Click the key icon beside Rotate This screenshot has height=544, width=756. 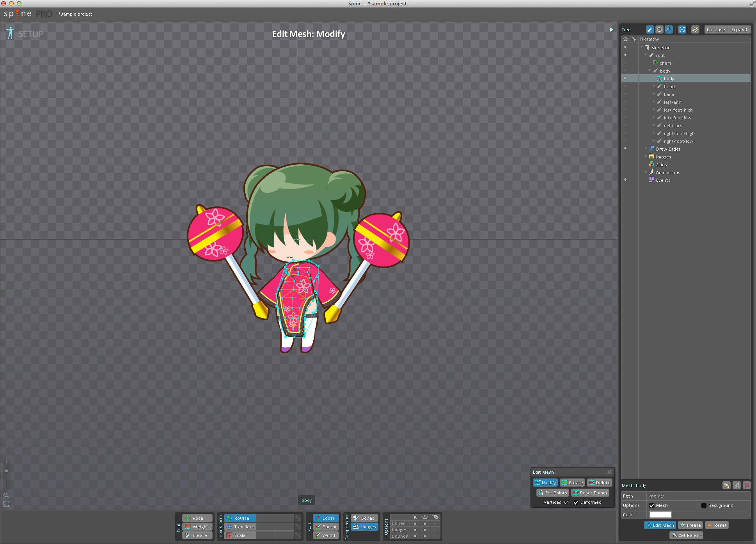click(x=298, y=518)
